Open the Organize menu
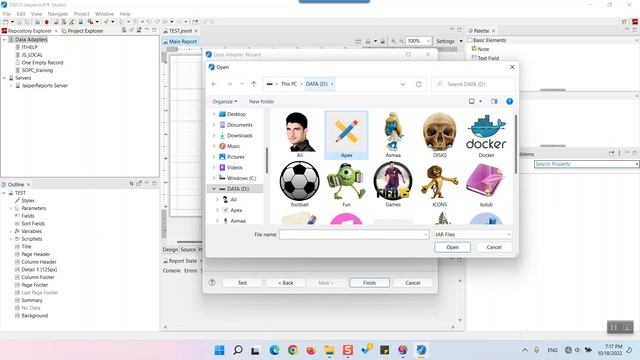Screen dimensions: 640x360 (x=224, y=101)
